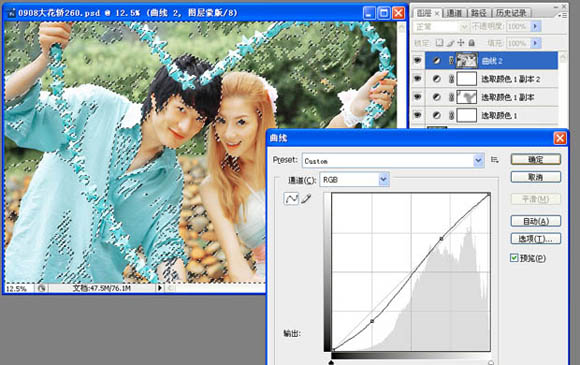This screenshot has height=365, width=580.
Task: Toggle visibility of 选取颜色 1 layer
Action: (x=418, y=115)
